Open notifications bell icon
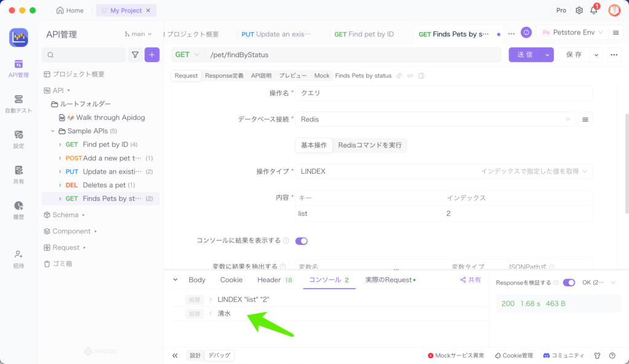629x364 pixels. [593, 10]
